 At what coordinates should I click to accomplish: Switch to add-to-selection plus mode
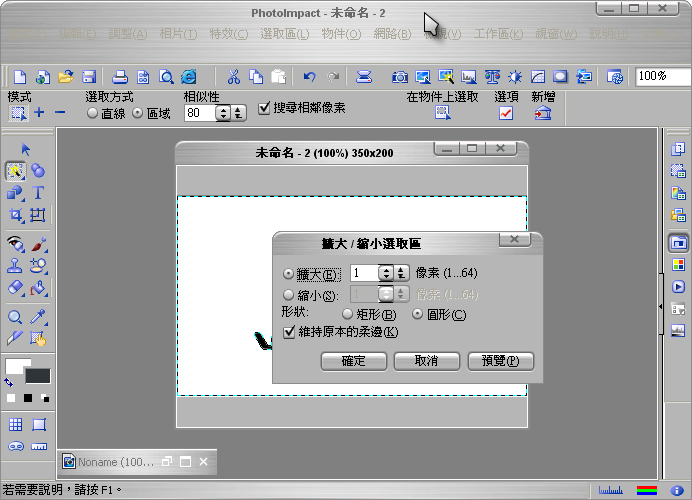[39, 113]
